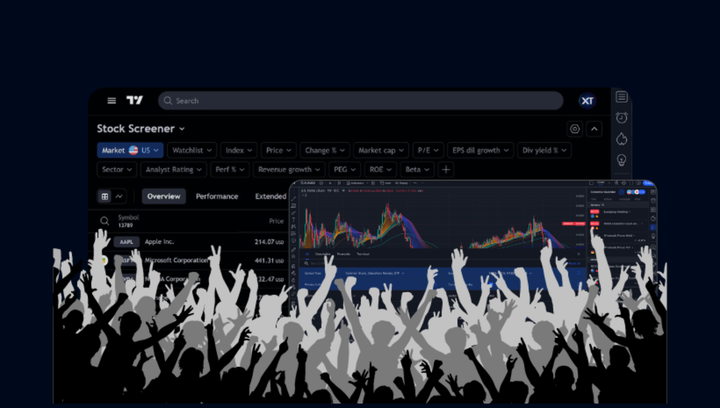The image size is (720, 408).
Task: Open the Sector filter dropdown
Action: [117, 169]
